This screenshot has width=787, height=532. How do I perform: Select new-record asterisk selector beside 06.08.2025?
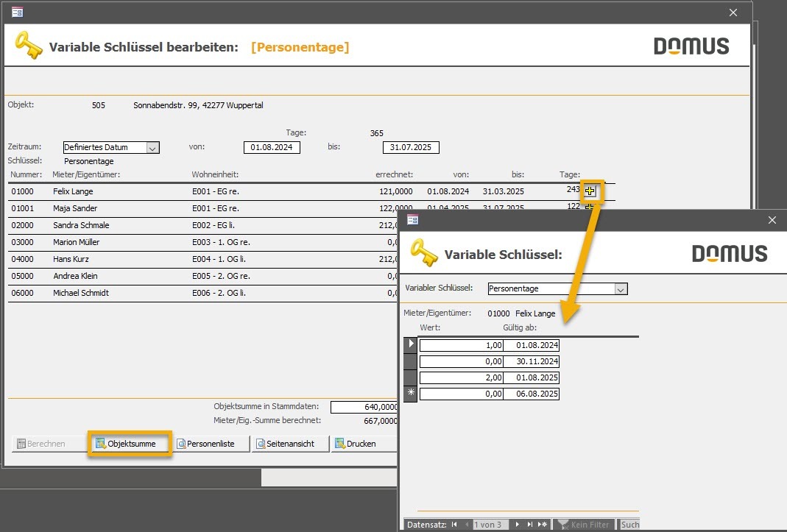411,394
